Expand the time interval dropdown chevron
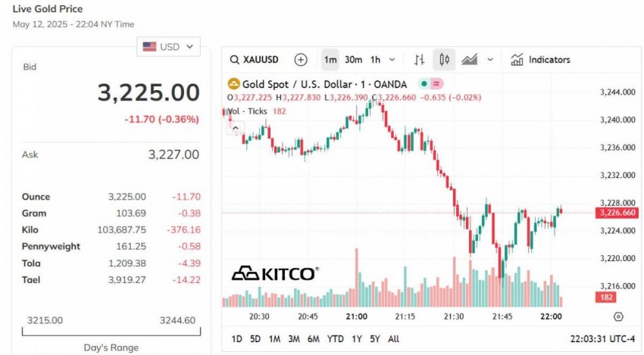644x355 pixels. tap(392, 60)
